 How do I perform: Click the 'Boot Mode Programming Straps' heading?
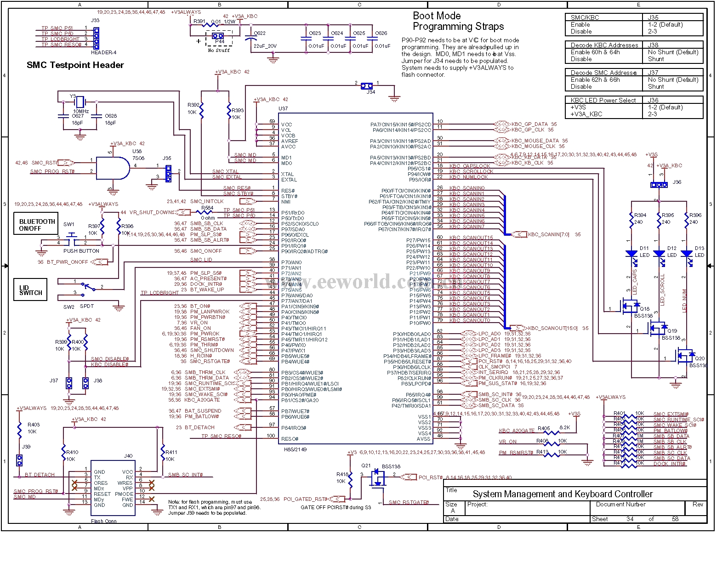pyautogui.click(x=458, y=21)
